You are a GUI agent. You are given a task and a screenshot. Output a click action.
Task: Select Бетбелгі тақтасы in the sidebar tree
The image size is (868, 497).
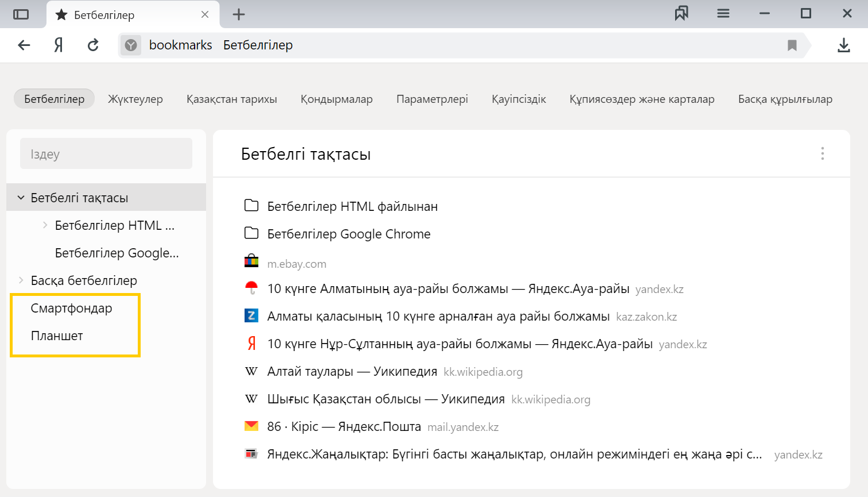pyautogui.click(x=106, y=198)
